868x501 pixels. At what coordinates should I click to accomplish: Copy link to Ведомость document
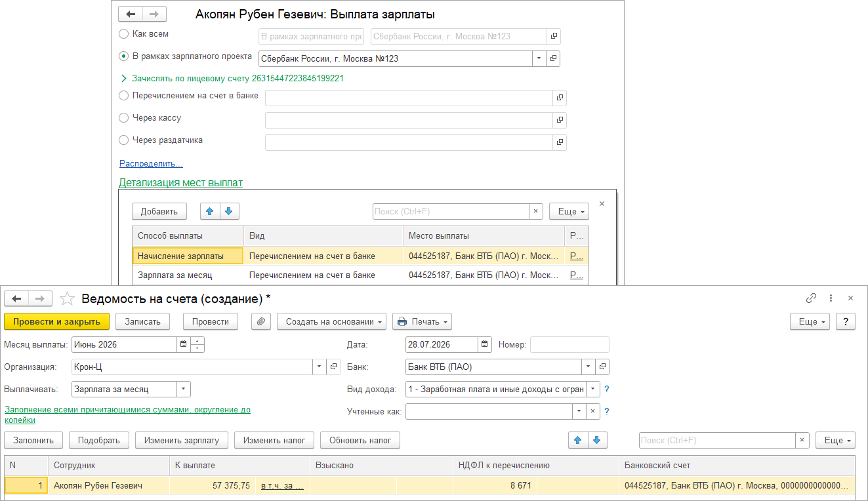(x=812, y=298)
